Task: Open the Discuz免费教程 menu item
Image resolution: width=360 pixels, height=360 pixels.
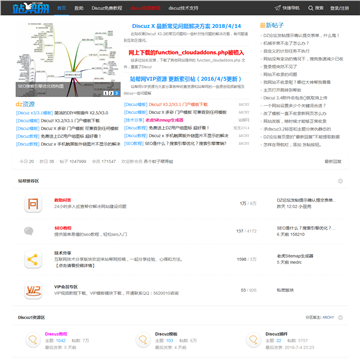Action: 107,8
